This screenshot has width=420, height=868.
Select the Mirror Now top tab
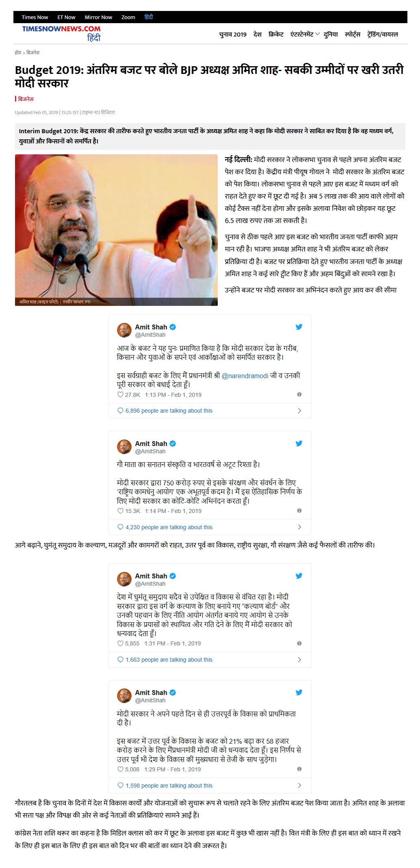[x=98, y=17]
